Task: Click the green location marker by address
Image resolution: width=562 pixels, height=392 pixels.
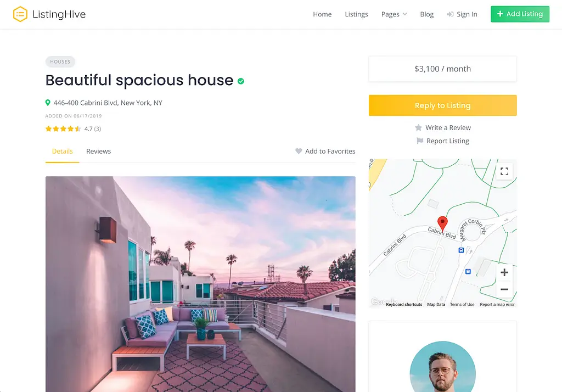Action: click(x=48, y=103)
